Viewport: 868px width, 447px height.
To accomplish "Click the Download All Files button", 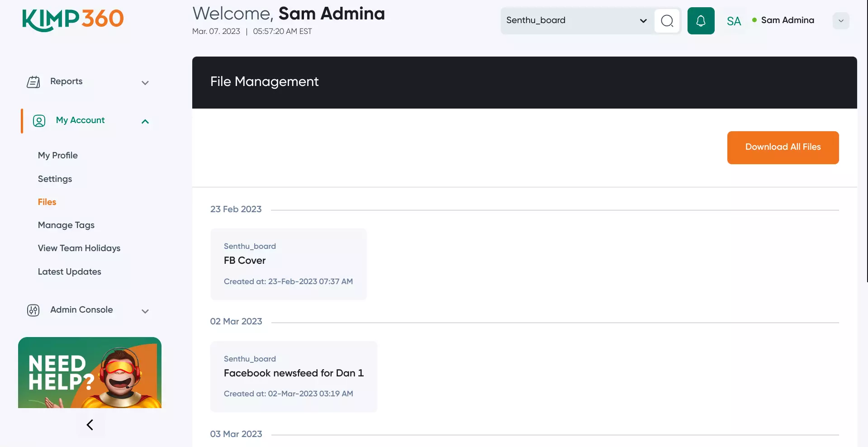I will (x=783, y=147).
